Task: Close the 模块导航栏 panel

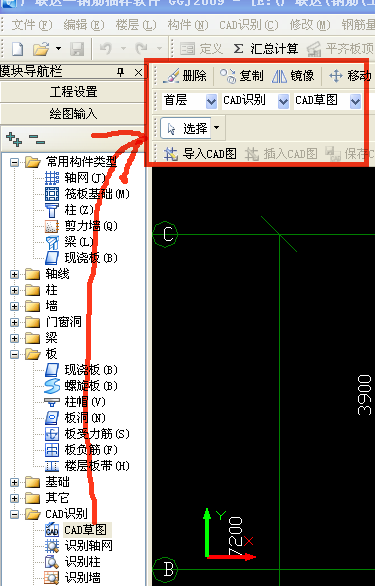Action: coord(138,72)
